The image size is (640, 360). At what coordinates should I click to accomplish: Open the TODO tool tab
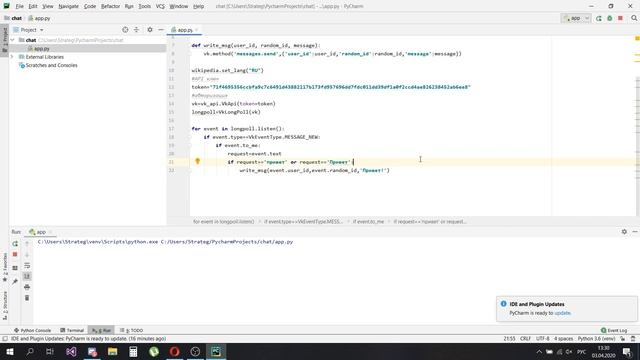pos(131,330)
